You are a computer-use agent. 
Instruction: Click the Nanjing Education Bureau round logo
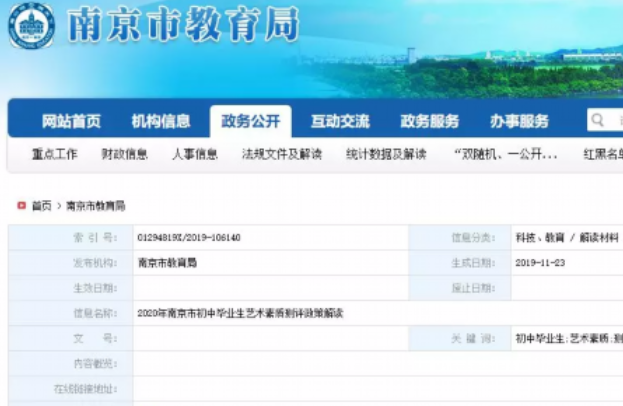click(31, 25)
